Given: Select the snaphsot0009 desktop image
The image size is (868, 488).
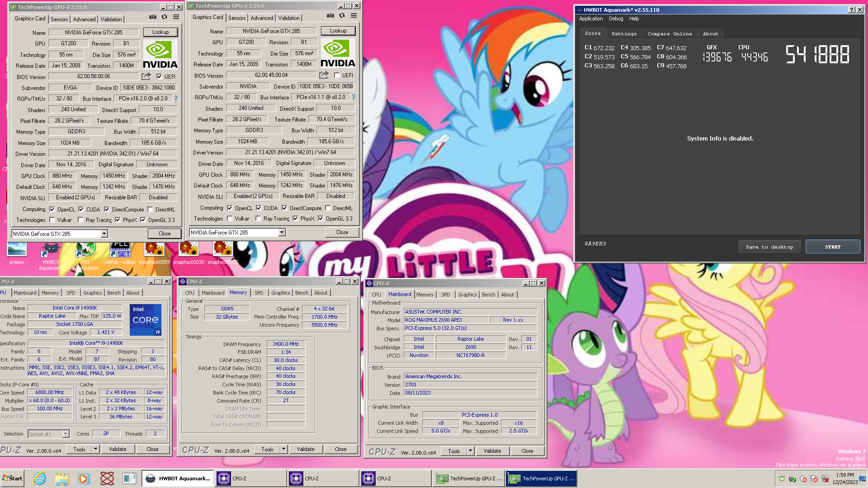Looking at the screenshot, I should [154, 254].
